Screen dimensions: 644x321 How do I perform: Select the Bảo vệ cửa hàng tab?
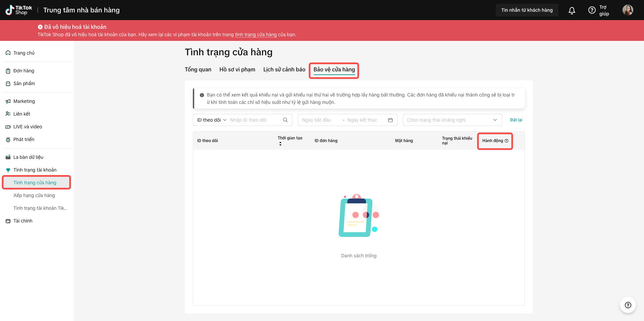click(x=334, y=69)
